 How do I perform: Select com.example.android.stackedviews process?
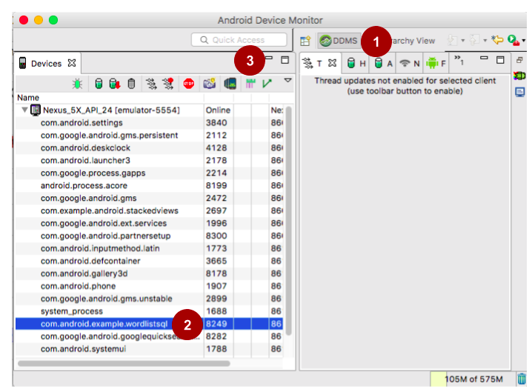tap(109, 210)
